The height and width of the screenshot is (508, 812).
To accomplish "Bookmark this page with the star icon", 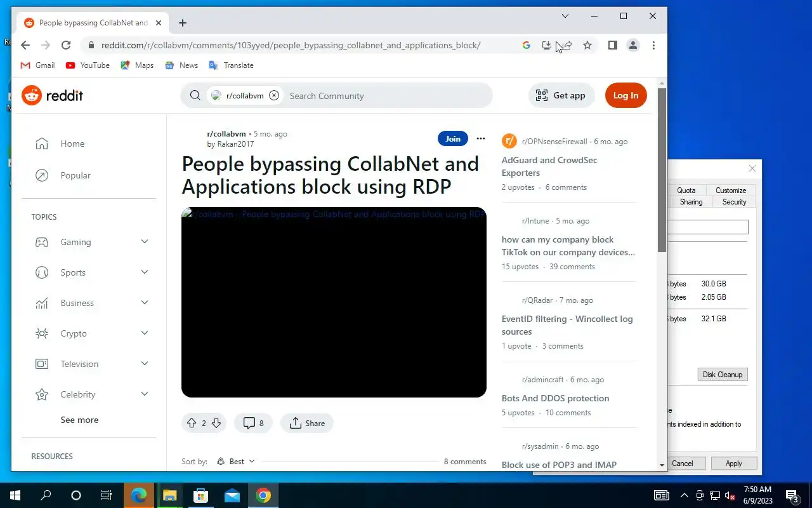I will (587, 45).
